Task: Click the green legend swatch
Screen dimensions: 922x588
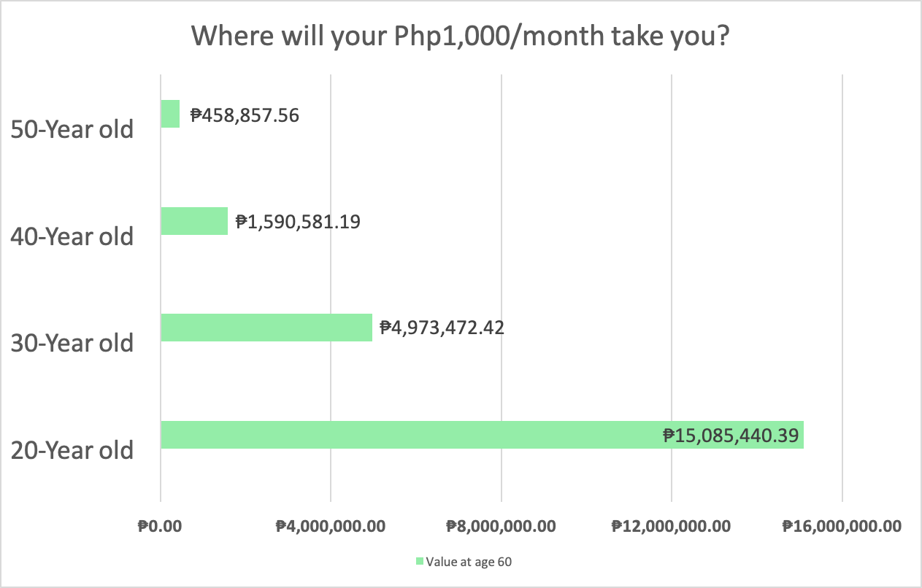Action: pyautogui.click(x=420, y=561)
